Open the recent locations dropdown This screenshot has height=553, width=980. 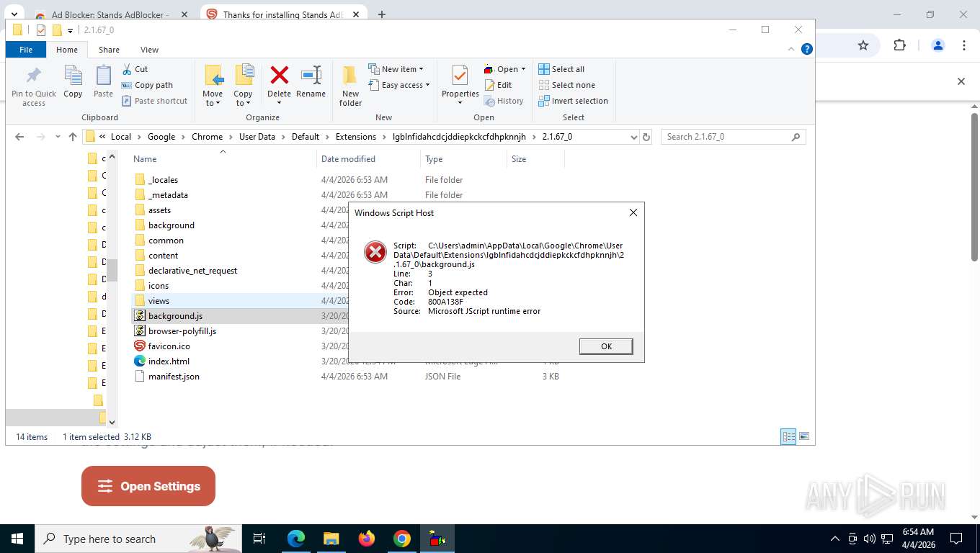tap(58, 137)
